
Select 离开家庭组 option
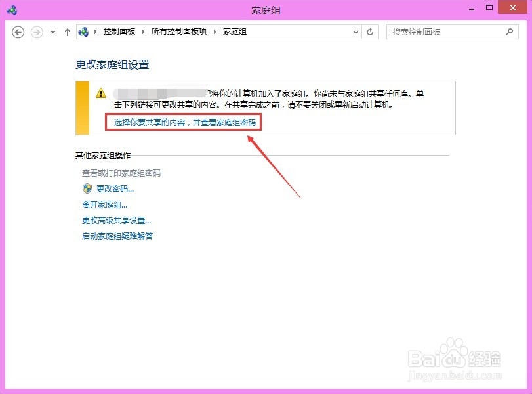pyautogui.click(x=102, y=205)
